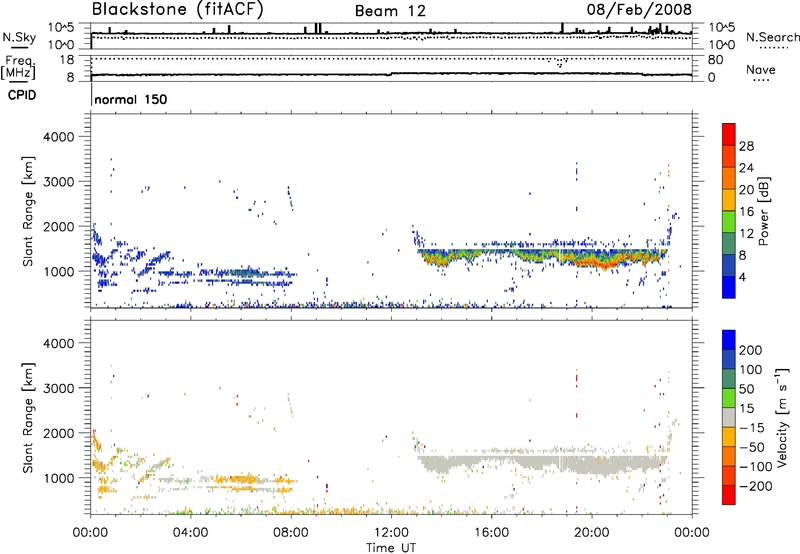
Task: Click the "4000" tick in the Power panel
Action: click(x=59, y=137)
